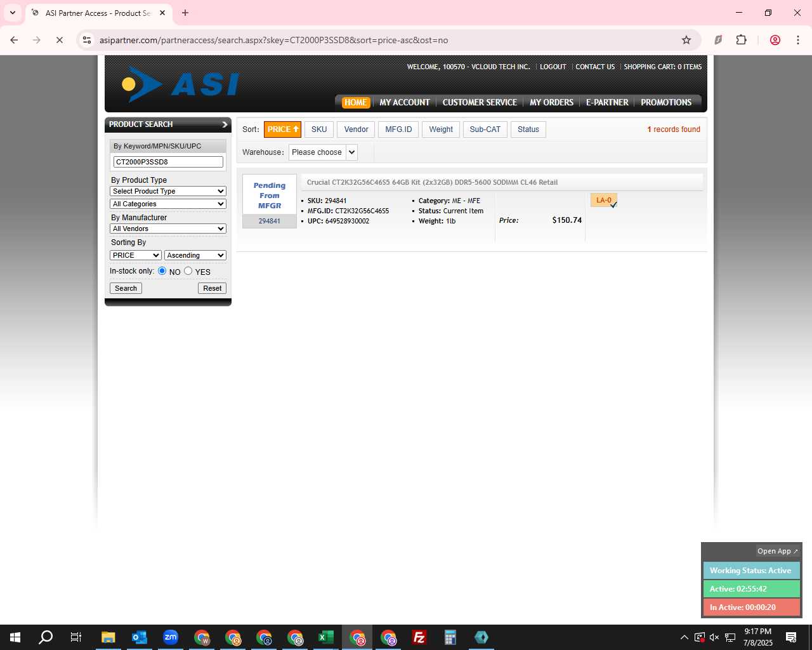This screenshot has height=650, width=812.
Task: Click Pending From MFGR product thumbnail
Action: click(270, 195)
